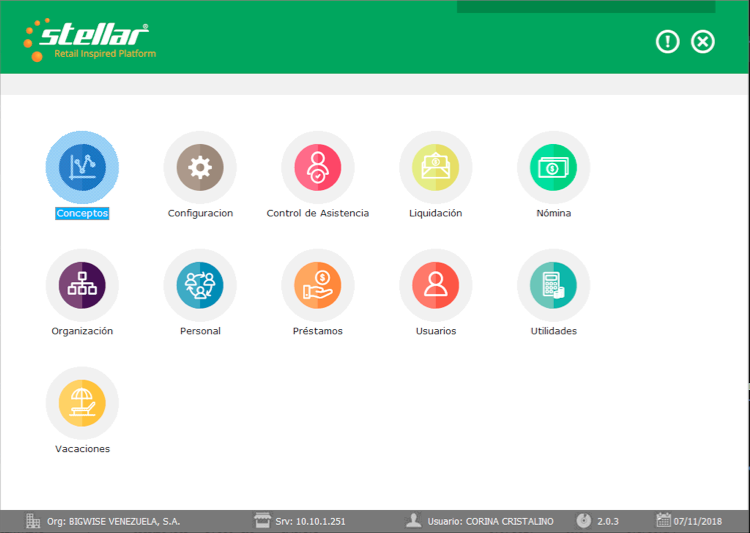This screenshot has width=750, height=533.
Task: Click the user silhouette icon in status bar
Action: [413, 521]
